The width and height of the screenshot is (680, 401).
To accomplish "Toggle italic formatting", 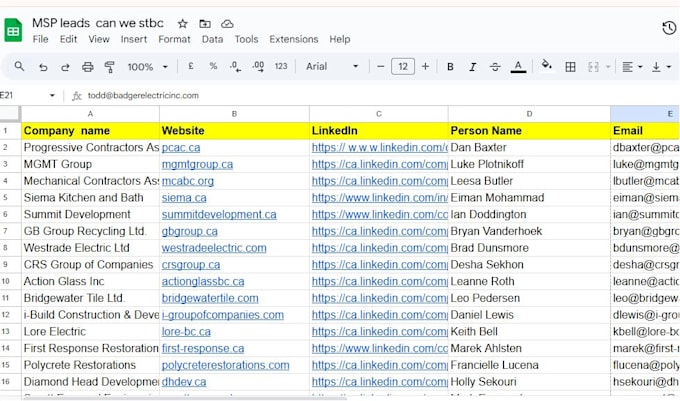I will point(472,67).
